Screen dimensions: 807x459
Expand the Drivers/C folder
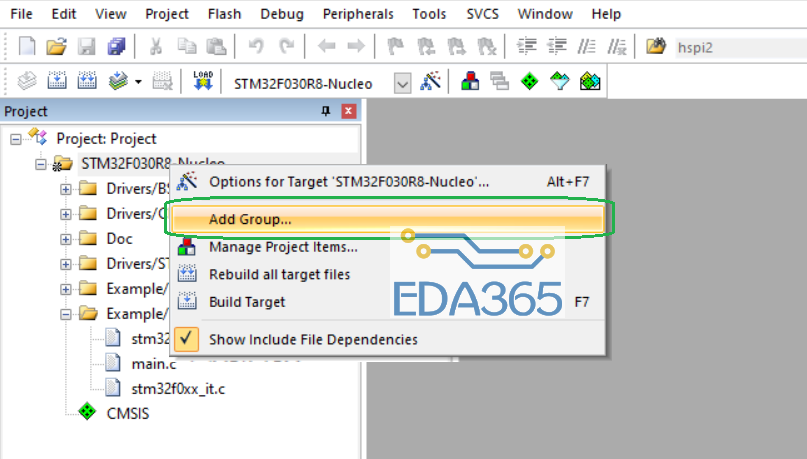[x=65, y=214]
